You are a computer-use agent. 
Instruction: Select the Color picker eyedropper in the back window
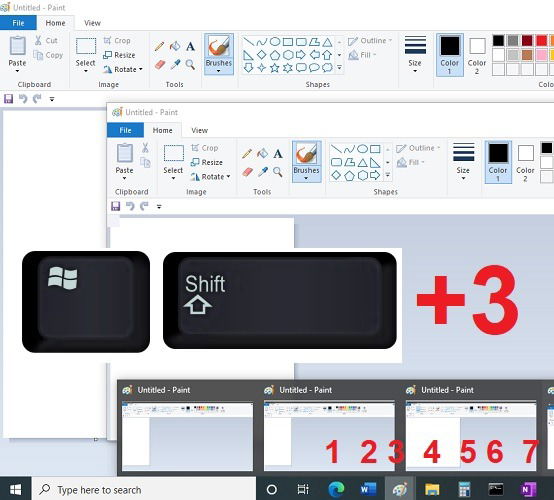pyautogui.click(x=175, y=64)
